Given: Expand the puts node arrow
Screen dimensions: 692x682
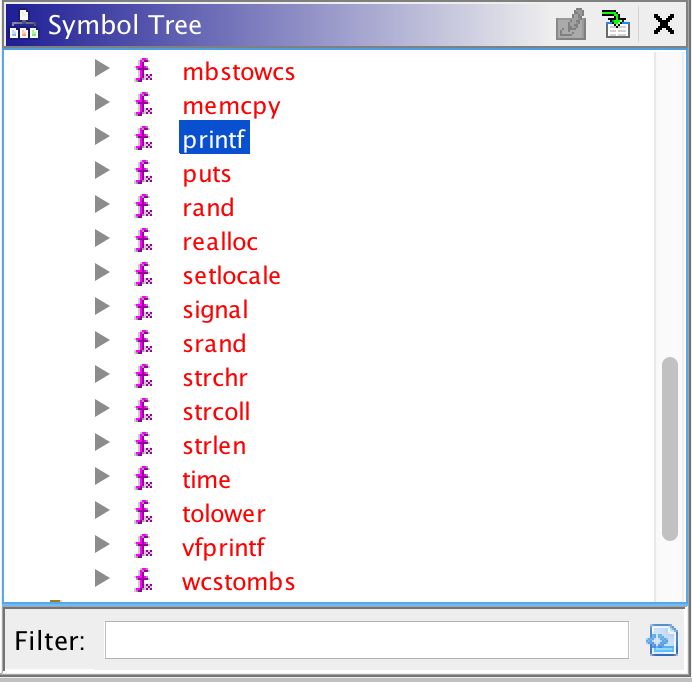Looking at the screenshot, I should 101,173.
